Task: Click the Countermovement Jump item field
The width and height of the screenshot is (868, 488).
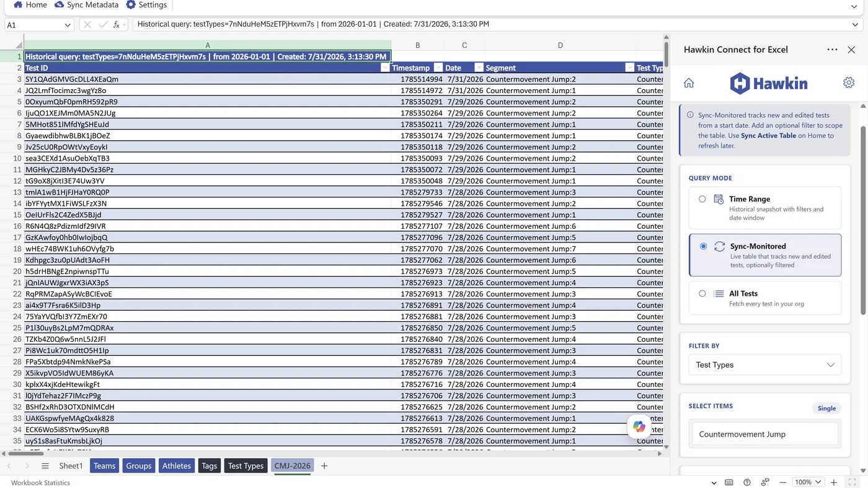Action: [764, 434]
